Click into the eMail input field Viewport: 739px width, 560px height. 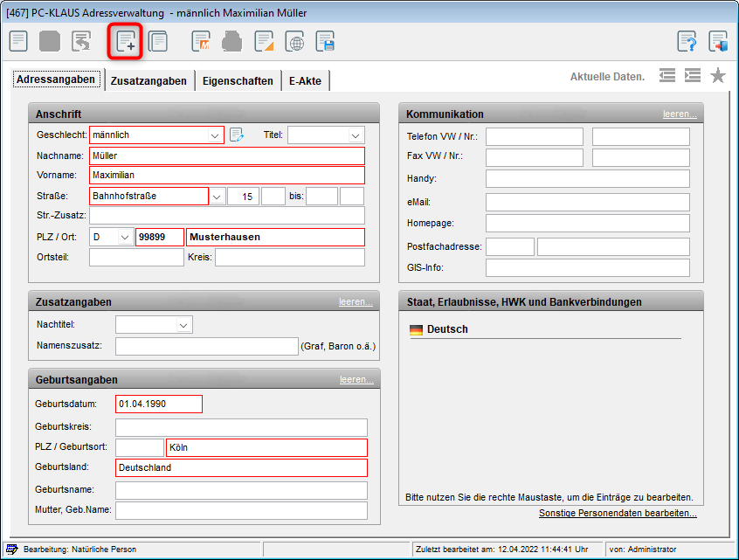[x=587, y=202]
